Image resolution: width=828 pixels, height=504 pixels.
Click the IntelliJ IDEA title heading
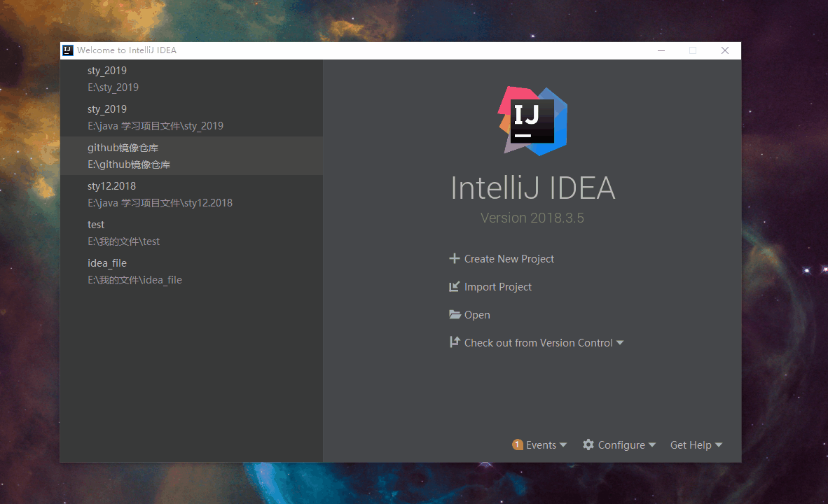tap(533, 188)
